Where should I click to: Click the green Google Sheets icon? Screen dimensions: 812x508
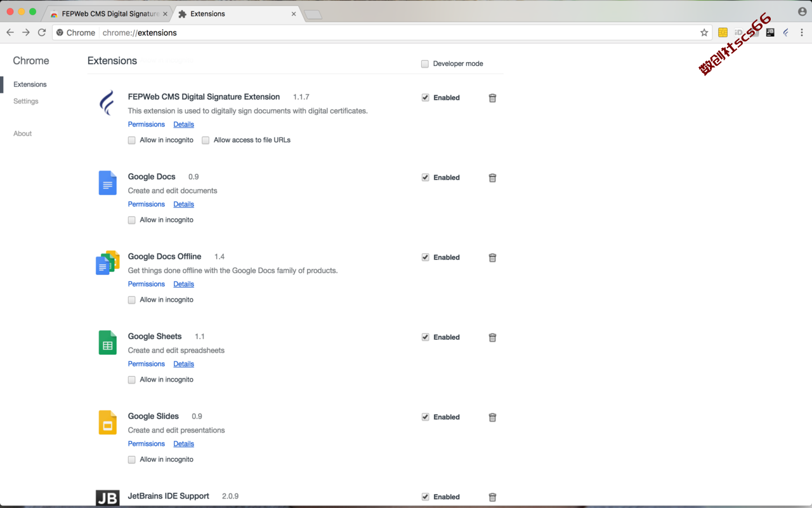pyautogui.click(x=107, y=342)
